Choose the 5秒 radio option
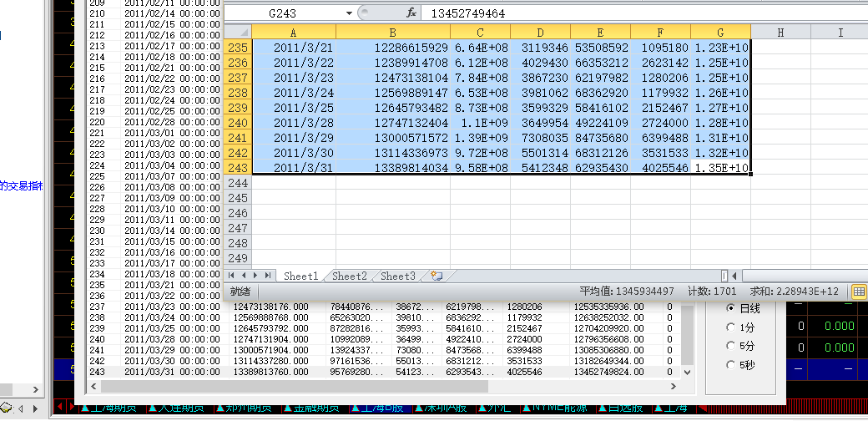868x421 pixels. (731, 364)
